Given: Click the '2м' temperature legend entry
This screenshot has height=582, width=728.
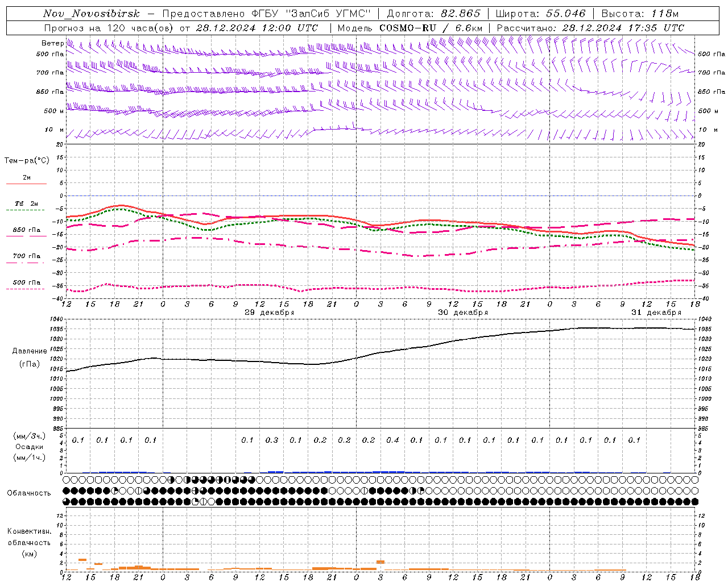Looking at the screenshot, I should click(x=27, y=177).
